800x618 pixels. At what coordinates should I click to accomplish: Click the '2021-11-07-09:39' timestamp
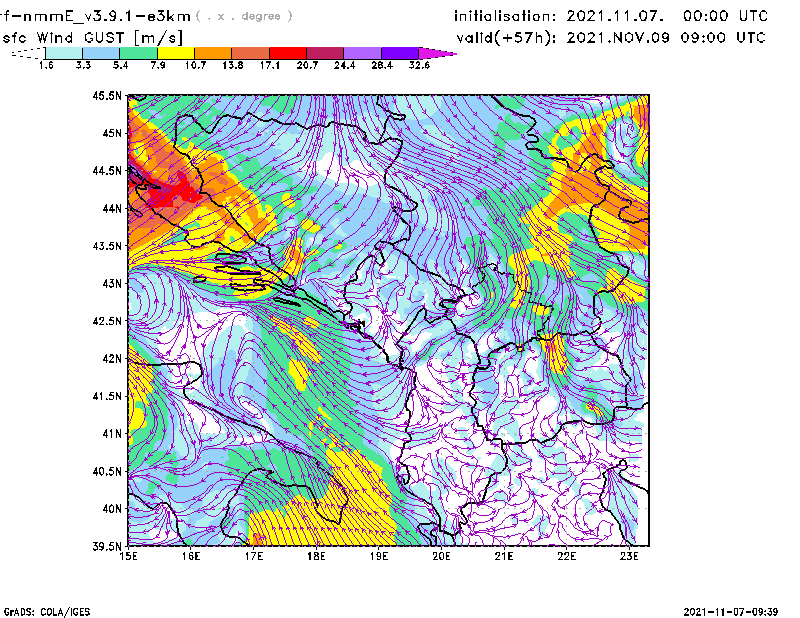[x=731, y=612]
